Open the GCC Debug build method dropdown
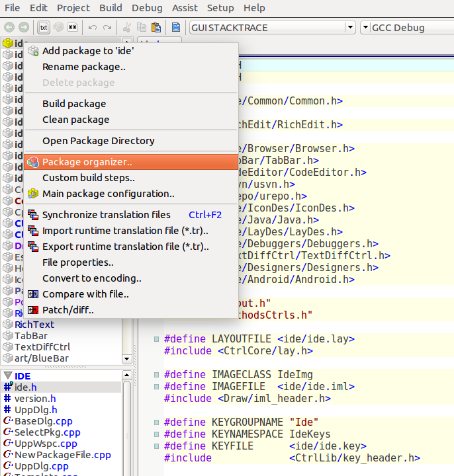 click(x=365, y=27)
